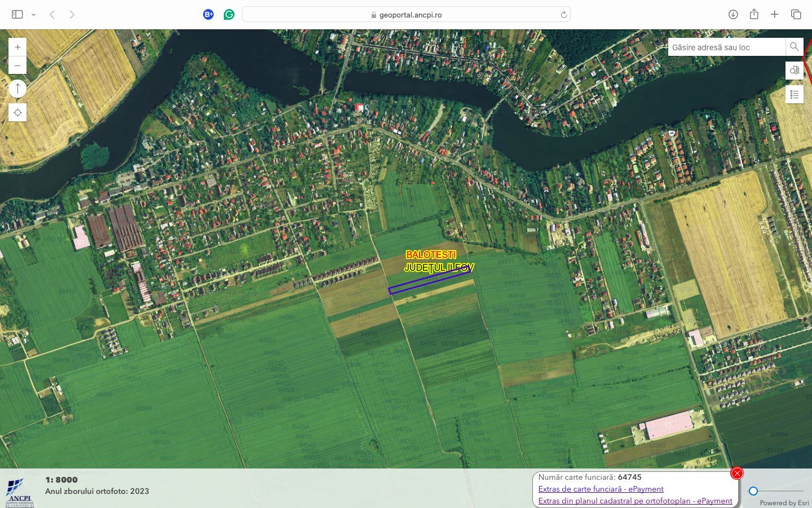The width and height of the screenshot is (812, 508).
Task: Click the Grammarly extension icon
Action: pos(229,15)
